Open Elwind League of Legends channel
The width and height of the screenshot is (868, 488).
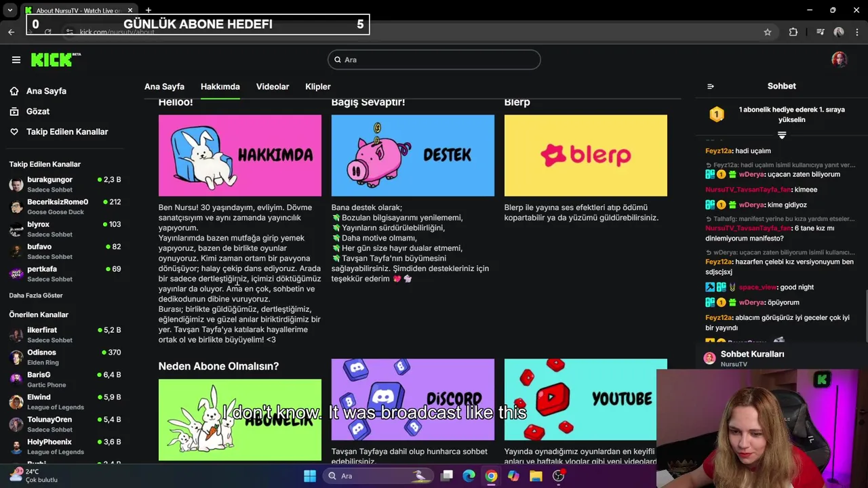[x=65, y=402]
